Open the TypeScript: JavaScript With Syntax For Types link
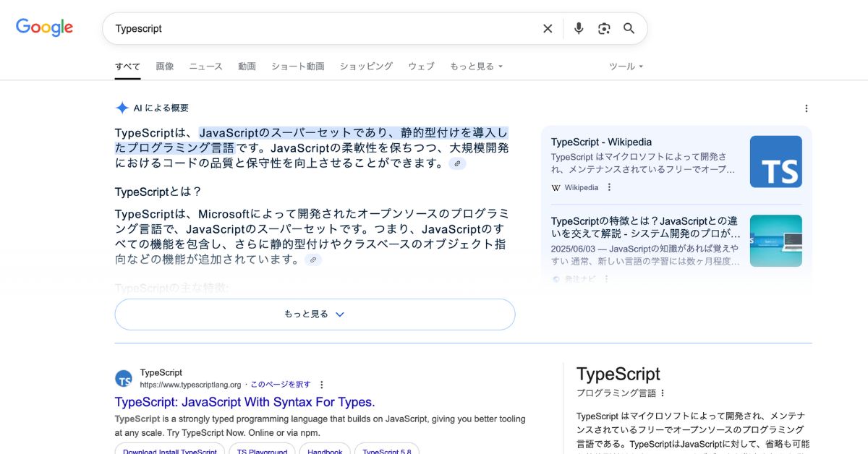This screenshot has width=868, height=454. tap(244, 402)
